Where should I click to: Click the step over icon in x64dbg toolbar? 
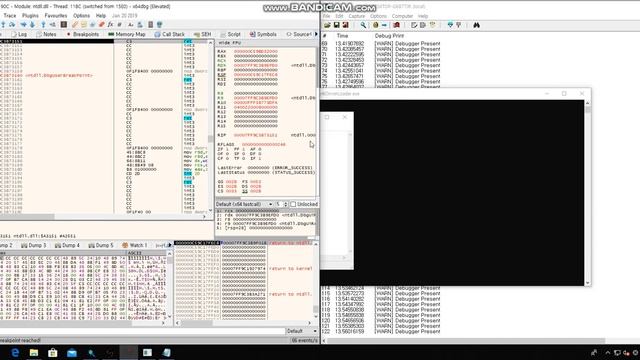pyautogui.click(x=12, y=24)
